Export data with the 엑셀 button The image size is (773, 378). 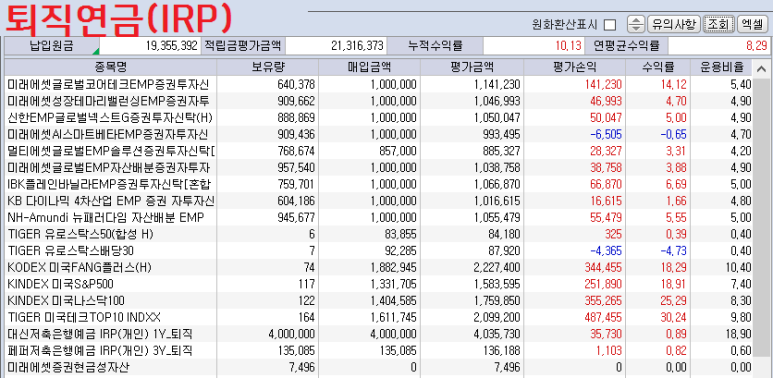tap(752, 24)
